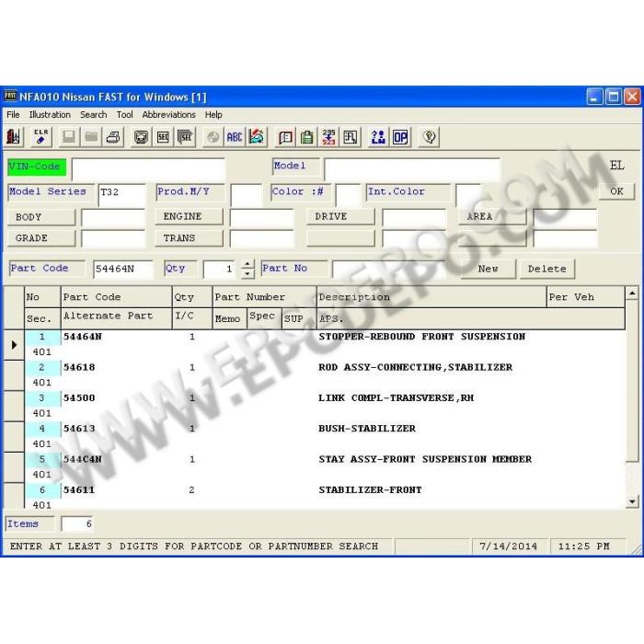Select row BUSH-STABILIZER

tap(325, 436)
